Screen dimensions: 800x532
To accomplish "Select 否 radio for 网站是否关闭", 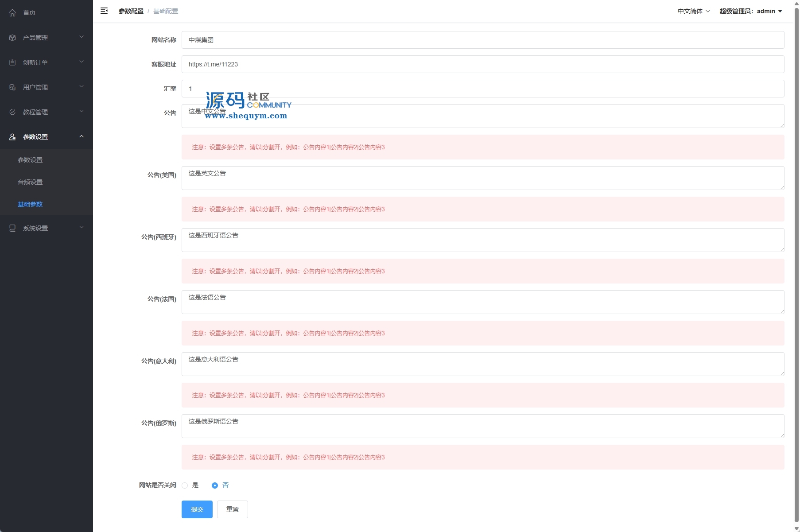I will click(215, 485).
